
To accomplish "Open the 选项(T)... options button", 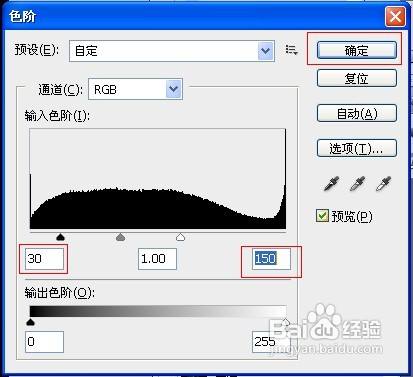I will tap(357, 148).
